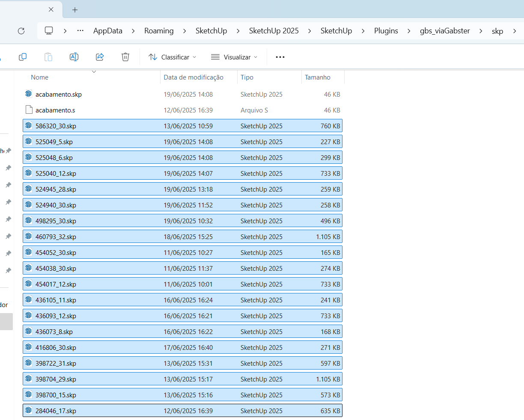Select file 398722_31.skp

pos(182,363)
